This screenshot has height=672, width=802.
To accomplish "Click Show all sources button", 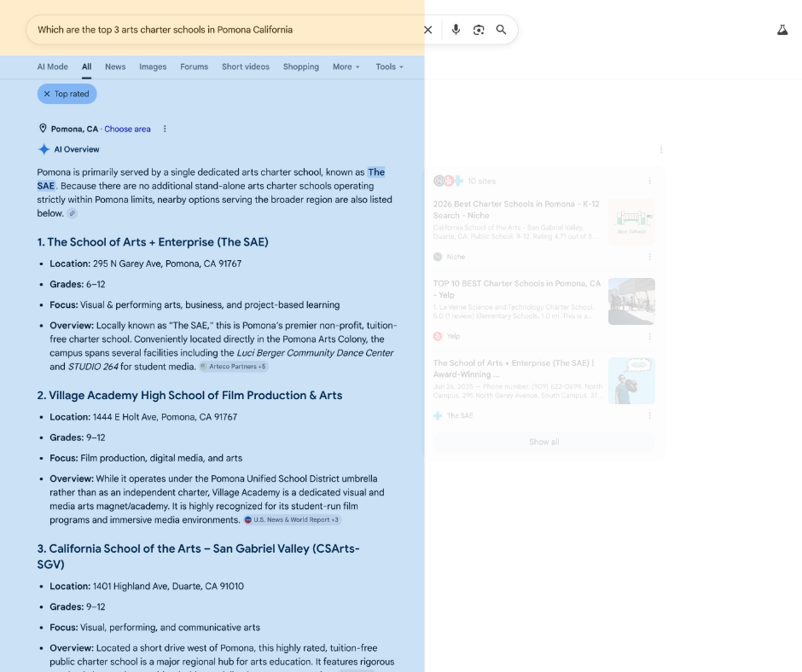I will (x=543, y=442).
